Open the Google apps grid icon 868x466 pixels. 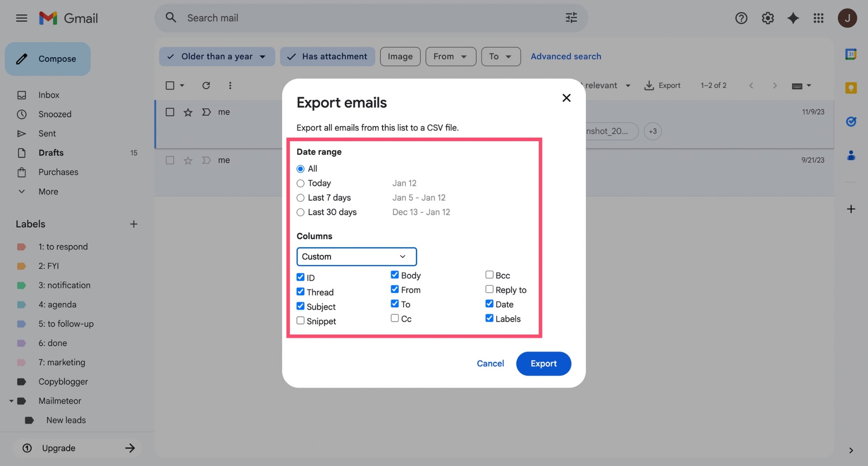[819, 18]
